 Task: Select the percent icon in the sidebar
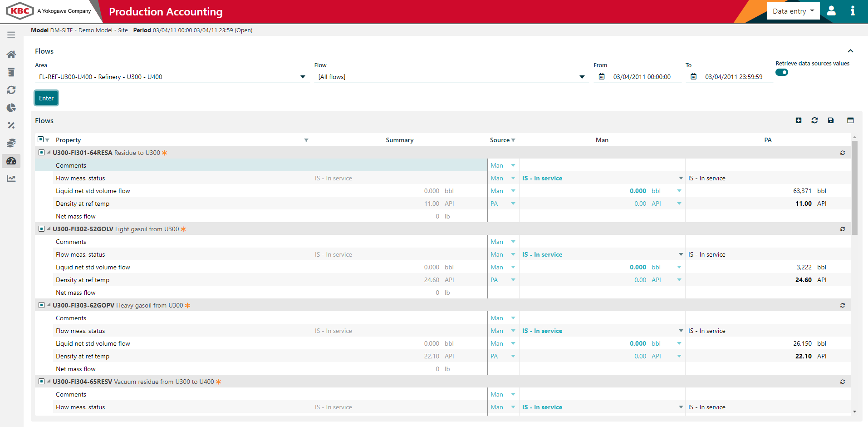[x=11, y=125]
